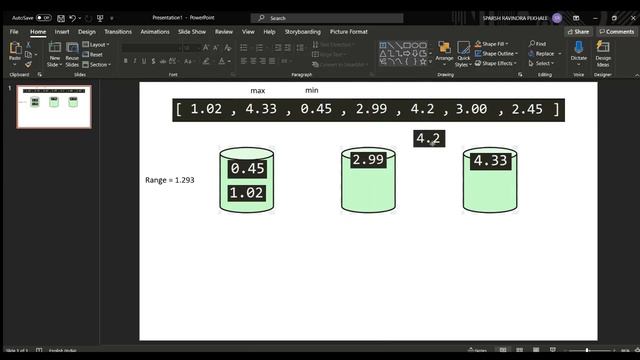
Task: Click the Text Highlight Color pen
Action: coord(206,61)
